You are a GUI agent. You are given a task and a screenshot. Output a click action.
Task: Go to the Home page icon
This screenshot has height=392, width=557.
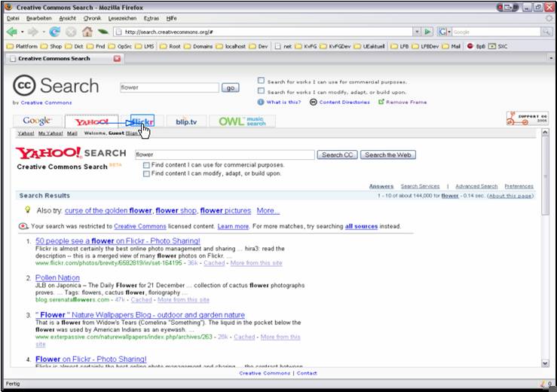pyautogui.click(x=87, y=32)
